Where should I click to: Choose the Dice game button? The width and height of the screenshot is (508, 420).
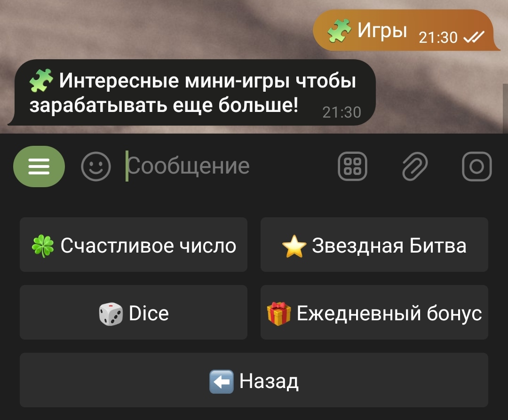coord(134,312)
